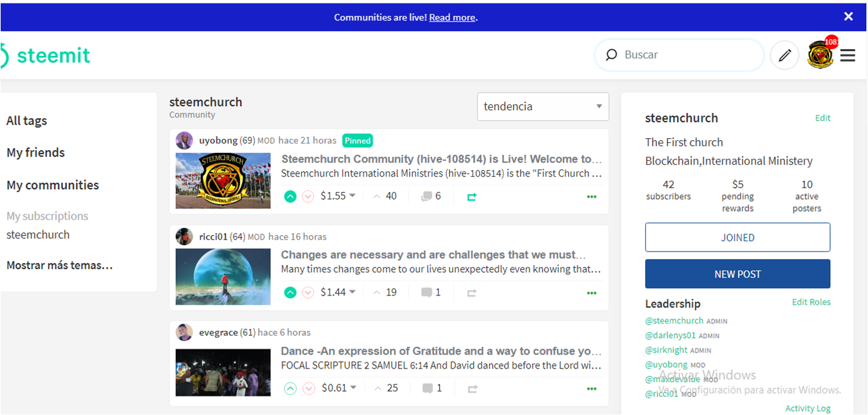Click uyobong's avatar on pinned post
This screenshot has width=868, height=415.
[x=184, y=141]
